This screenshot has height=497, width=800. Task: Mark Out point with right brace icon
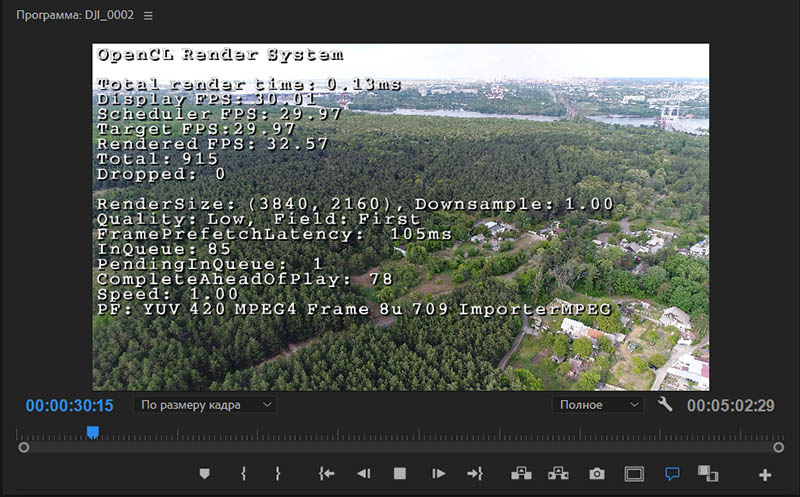pos(278,474)
